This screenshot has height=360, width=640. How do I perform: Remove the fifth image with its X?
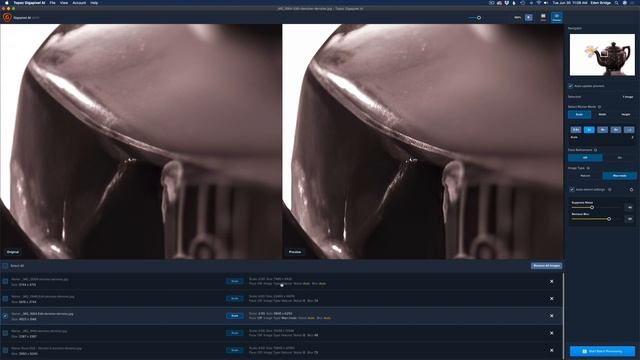pos(551,350)
